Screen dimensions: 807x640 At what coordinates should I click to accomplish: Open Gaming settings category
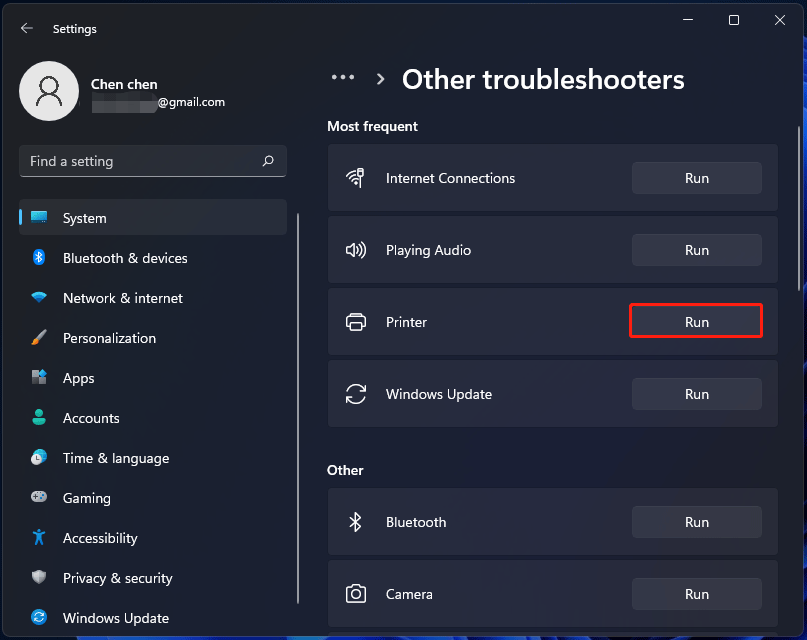pyautogui.click(x=153, y=498)
